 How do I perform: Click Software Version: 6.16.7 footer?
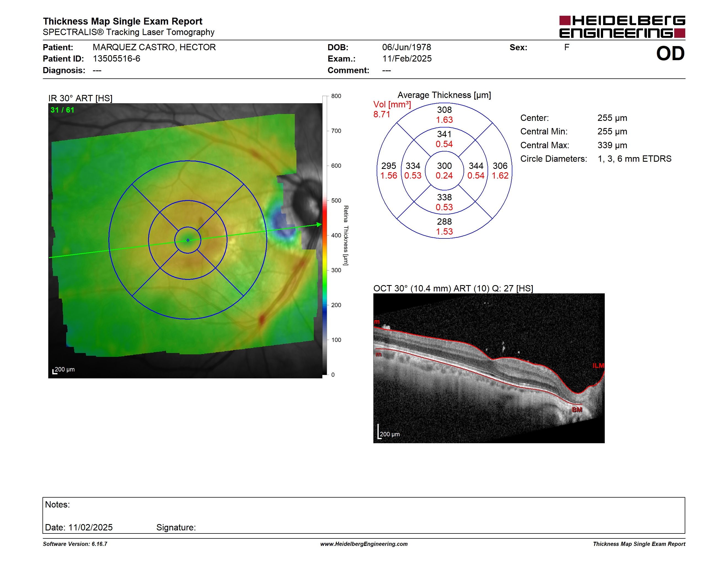tap(75, 544)
